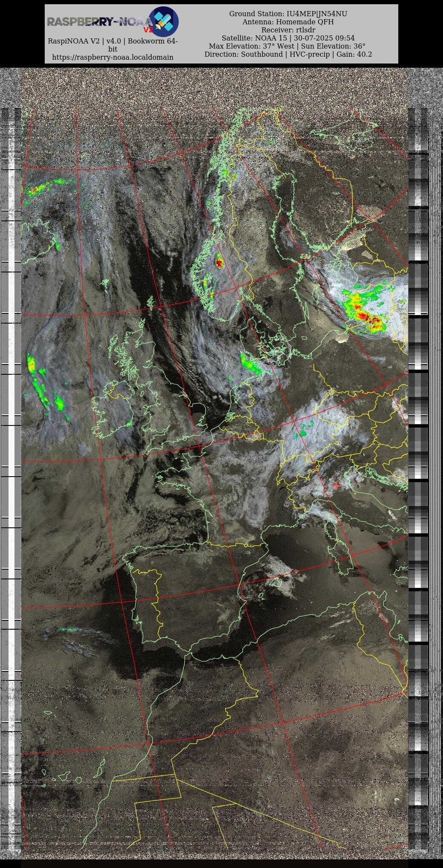Select 'Direction: Southbound | HVC-precip | Gain: 40.2' line
Screen dimensions: 443x868
(288, 55)
